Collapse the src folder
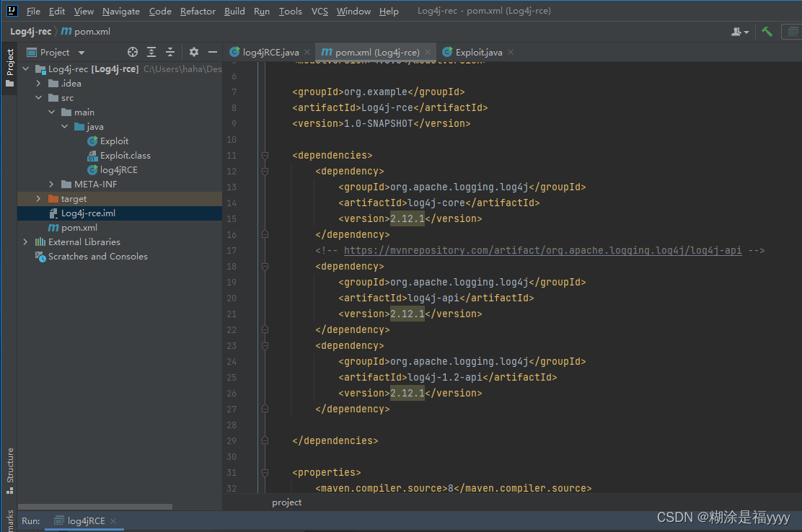 pos(38,97)
